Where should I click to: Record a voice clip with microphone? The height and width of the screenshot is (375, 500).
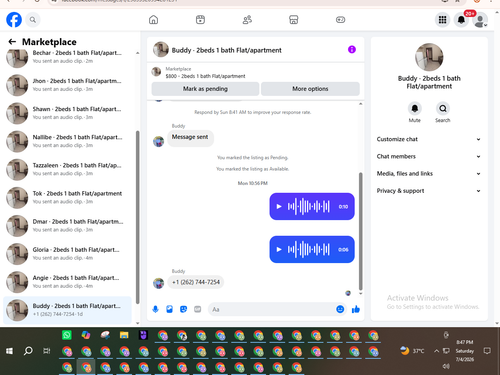pyautogui.click(x=155, y=309)
